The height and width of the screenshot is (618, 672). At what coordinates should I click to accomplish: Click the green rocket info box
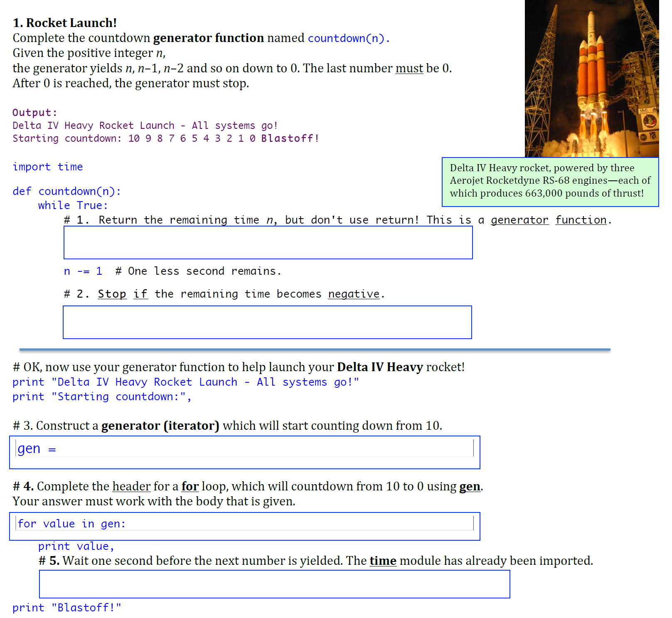click(550, 182)
